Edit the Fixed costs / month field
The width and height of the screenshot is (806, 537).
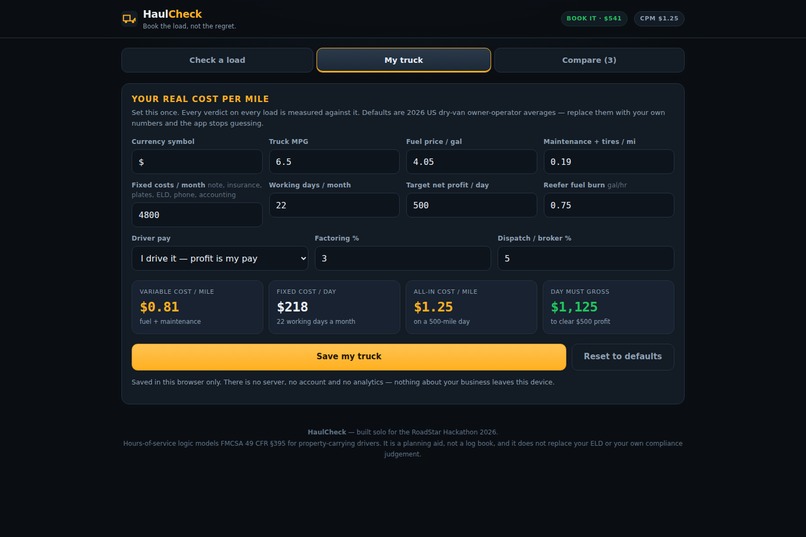[x=197, y=215]
